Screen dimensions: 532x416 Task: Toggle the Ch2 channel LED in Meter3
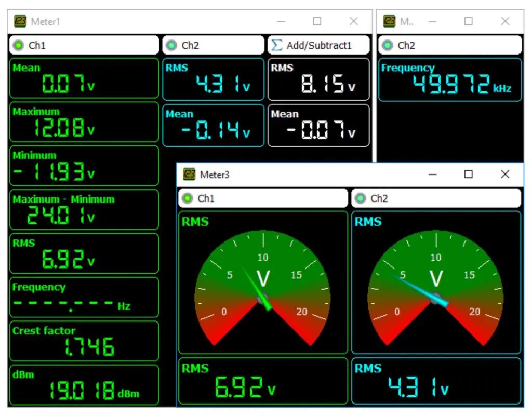coord(361,198)
